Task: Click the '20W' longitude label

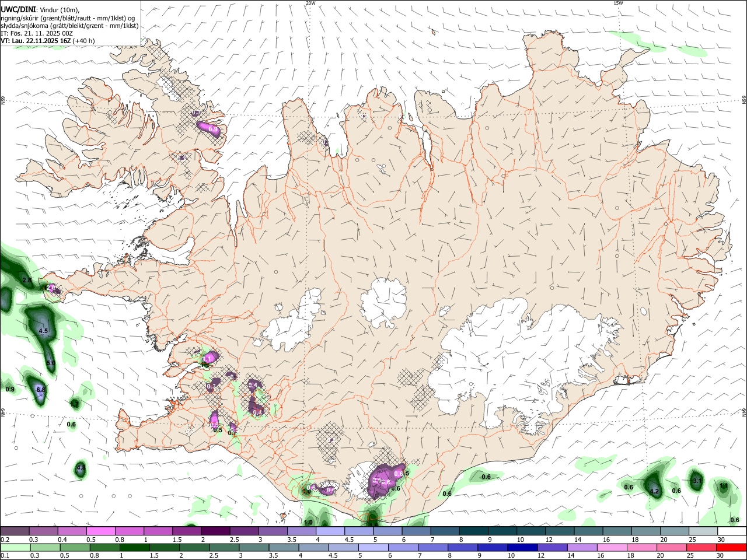Action: pyautogui.click(x=310, y=3)
